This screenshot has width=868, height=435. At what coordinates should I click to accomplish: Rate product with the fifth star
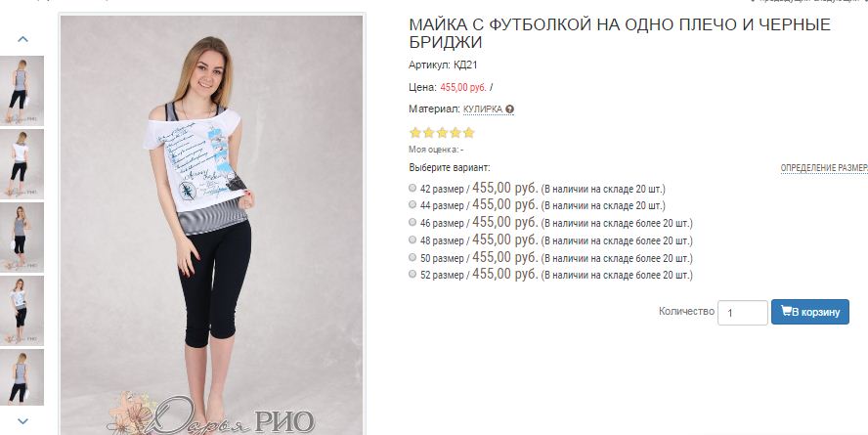click(x=469, y=133)
